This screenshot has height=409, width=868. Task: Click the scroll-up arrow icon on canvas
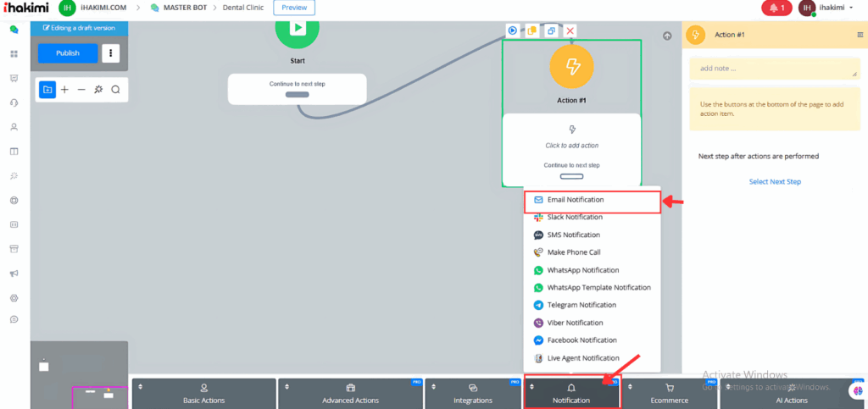pos(667,36)
